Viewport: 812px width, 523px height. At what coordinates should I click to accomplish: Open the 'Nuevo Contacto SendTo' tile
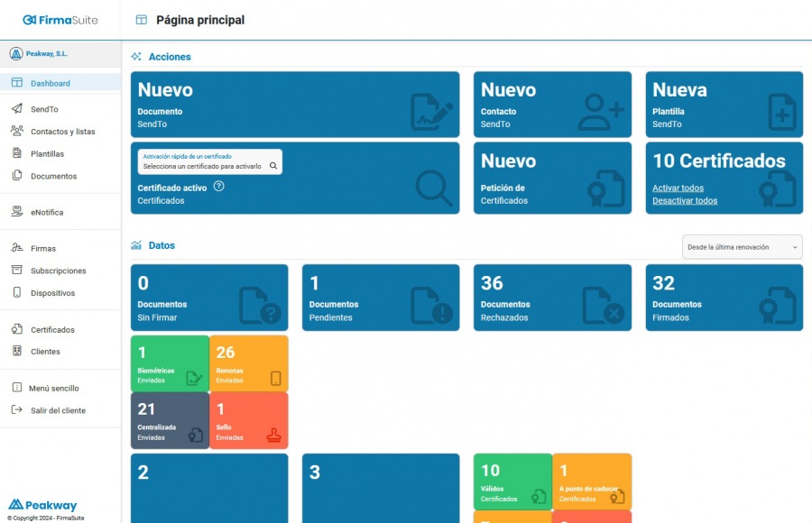pos(550,102)
